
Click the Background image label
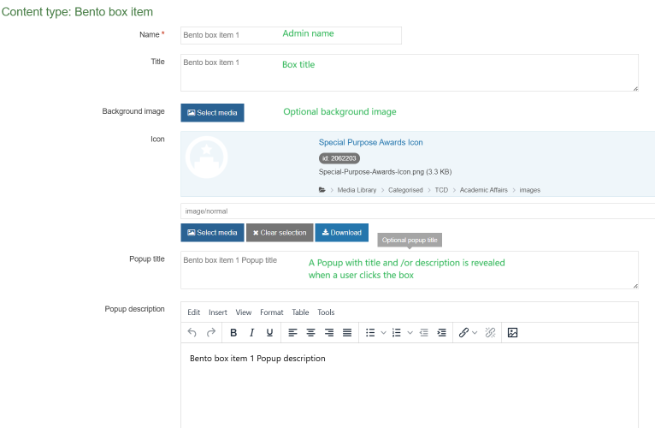click(133, 111)
